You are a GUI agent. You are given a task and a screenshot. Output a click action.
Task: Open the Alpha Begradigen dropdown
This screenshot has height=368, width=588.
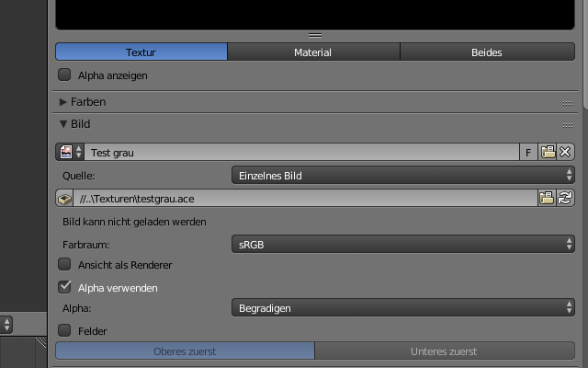coord(402,308)
